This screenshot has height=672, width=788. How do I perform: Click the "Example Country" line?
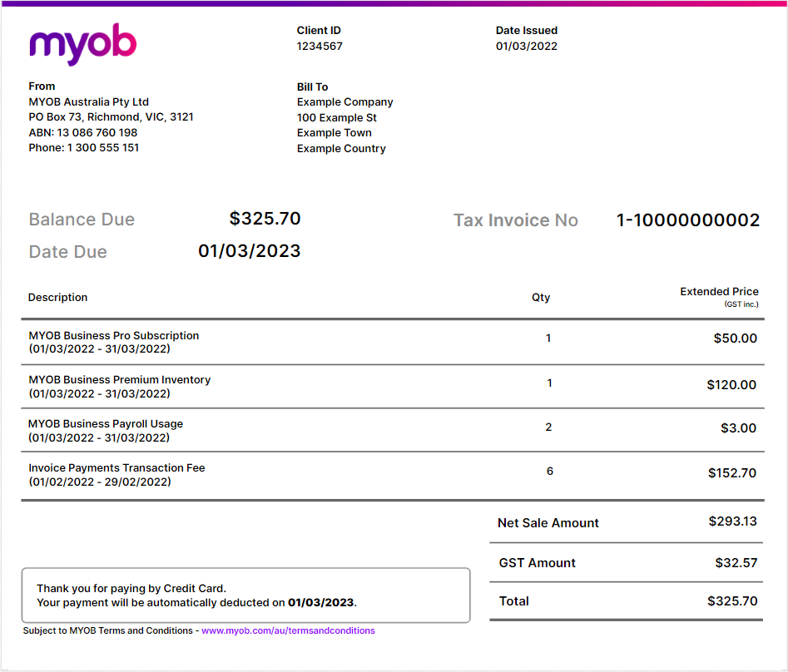coord(341,149)
